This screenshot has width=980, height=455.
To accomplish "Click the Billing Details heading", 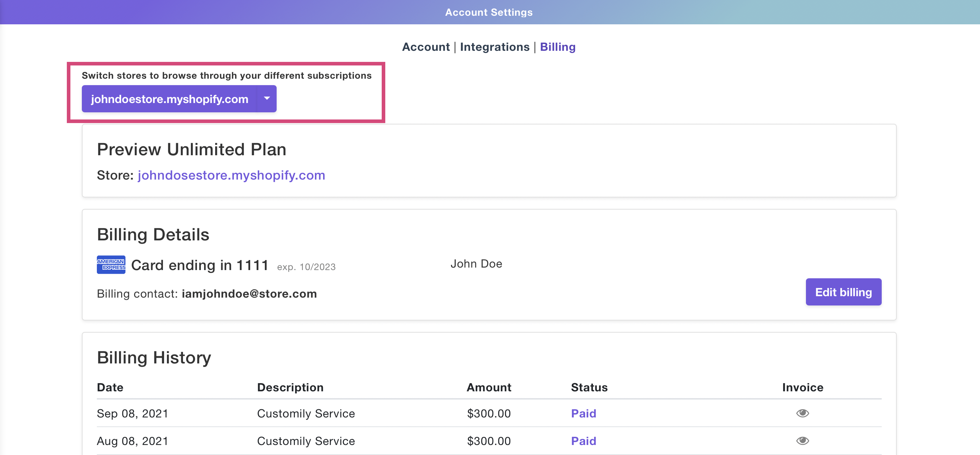I will point(153,235).
